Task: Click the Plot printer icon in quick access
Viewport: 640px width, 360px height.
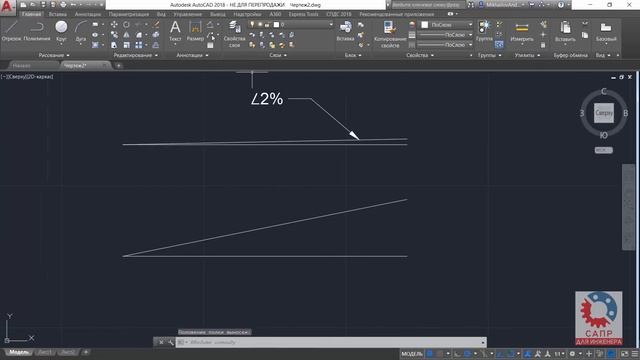Action: [x=63, y=5]
